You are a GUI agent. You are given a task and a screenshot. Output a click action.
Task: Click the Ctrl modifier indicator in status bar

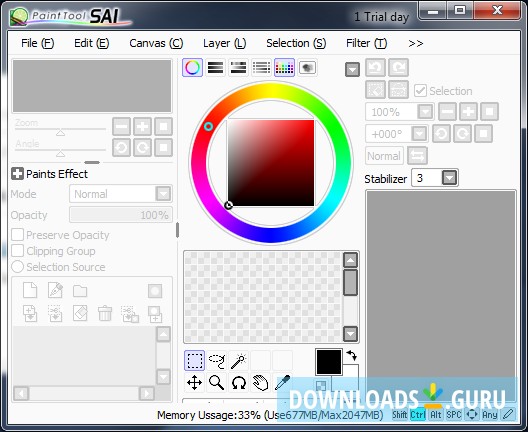[418, 414]
